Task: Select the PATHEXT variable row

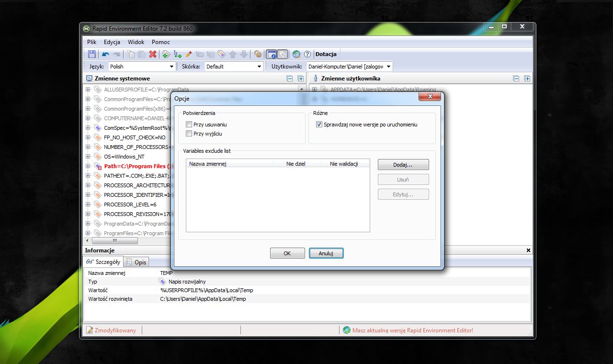Action: click(x=137, y=176)
